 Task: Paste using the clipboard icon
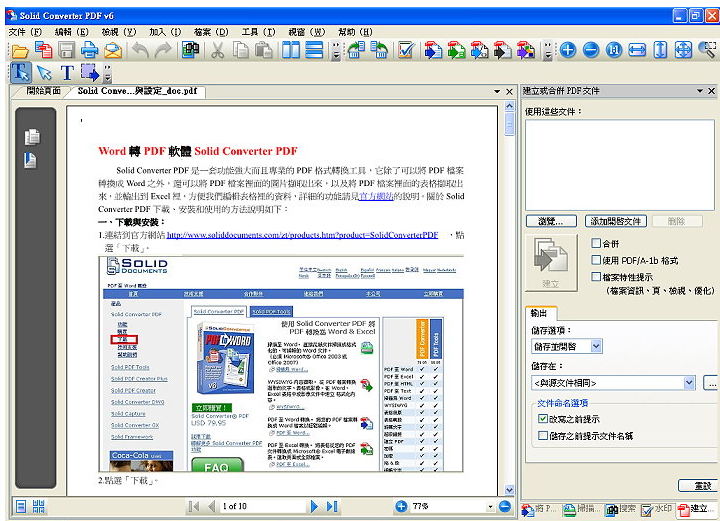point(264,50)
